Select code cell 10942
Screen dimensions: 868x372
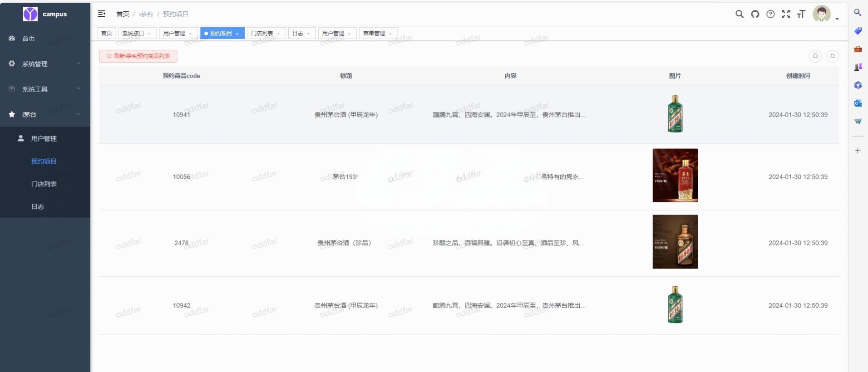click(182, 306)
